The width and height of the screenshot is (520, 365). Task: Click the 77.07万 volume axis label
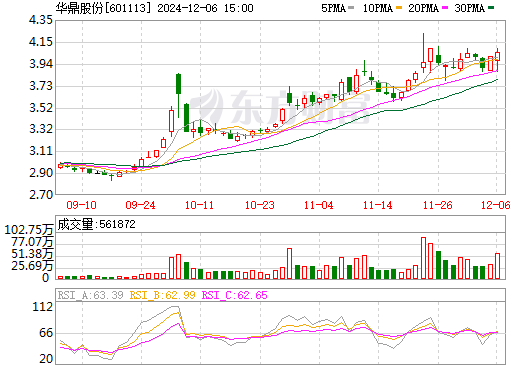click(x=32, y=242)
